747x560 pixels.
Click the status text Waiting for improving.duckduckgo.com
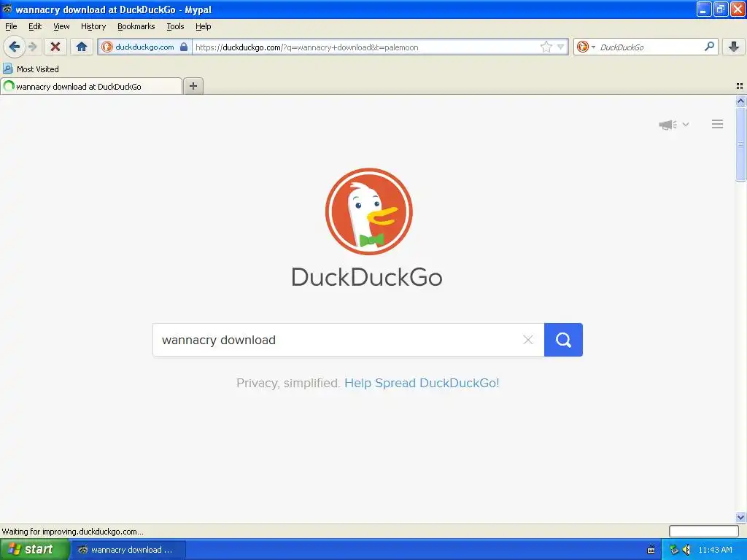click(72, 532)
